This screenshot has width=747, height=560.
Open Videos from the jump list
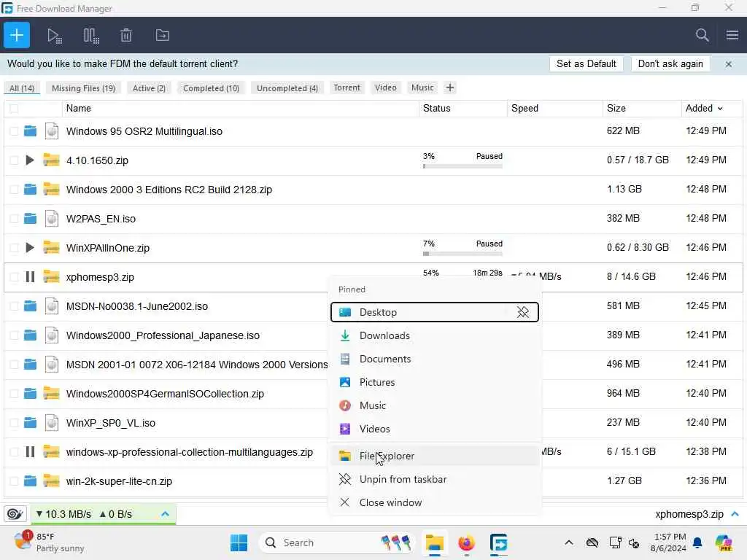pos(435,429)
